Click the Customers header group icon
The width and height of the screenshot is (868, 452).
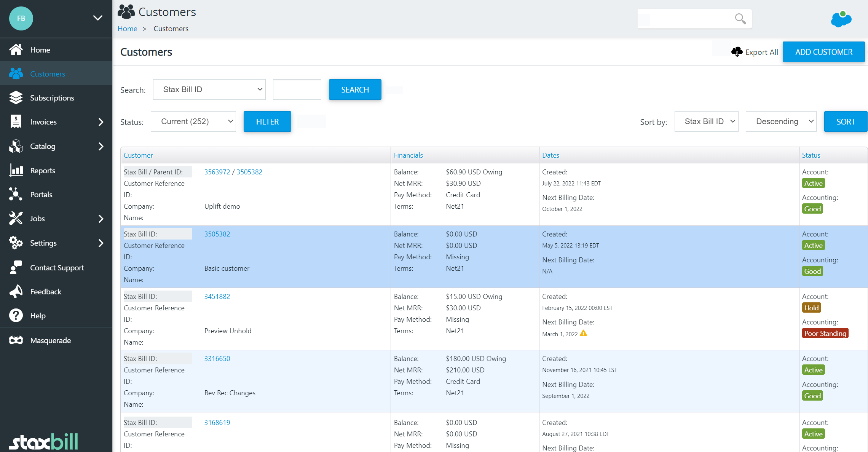point(126,12)
